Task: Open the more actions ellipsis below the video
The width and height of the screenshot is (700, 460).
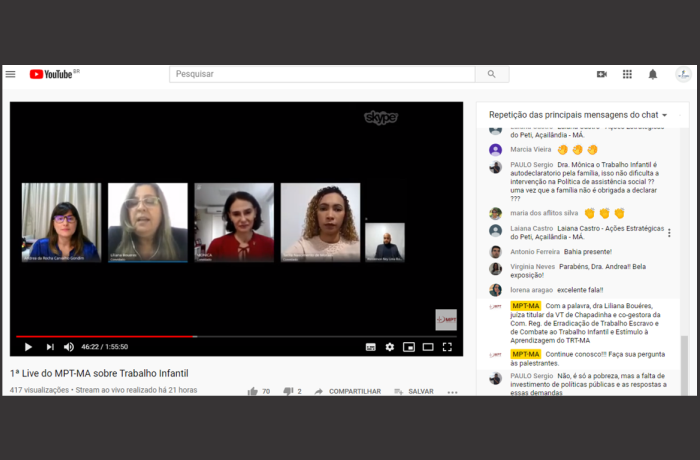Action: (x=452, y=392)
